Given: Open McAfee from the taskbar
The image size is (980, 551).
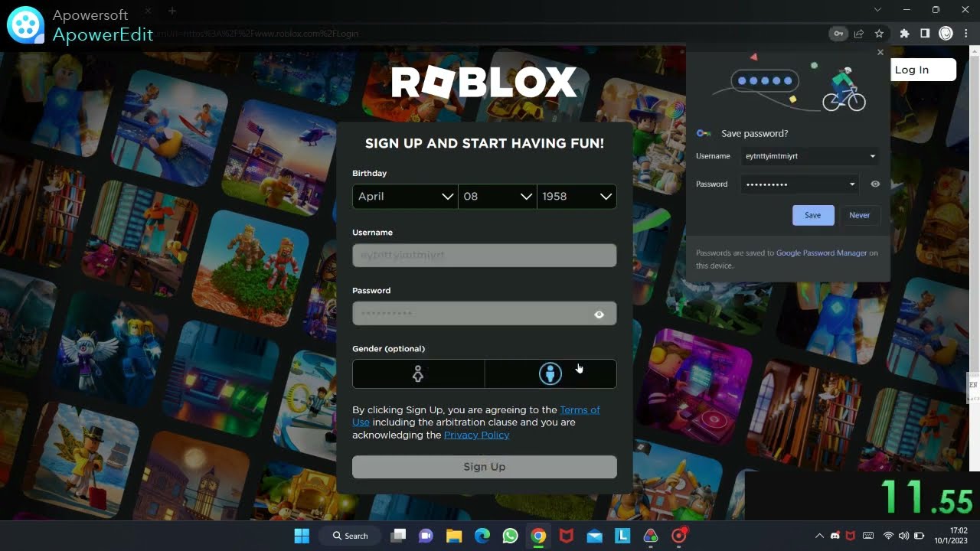Looking at the screenshot, I should (567, 536).
